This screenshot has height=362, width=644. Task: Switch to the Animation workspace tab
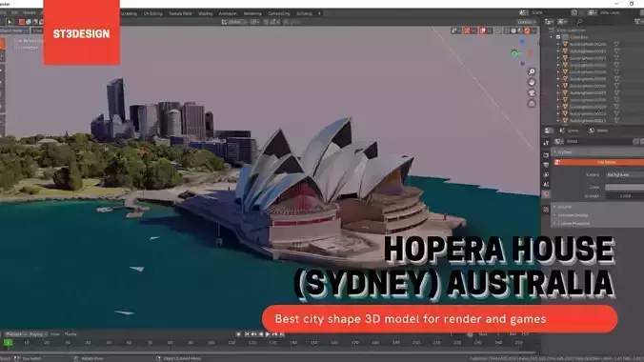(x=228, y=13)
